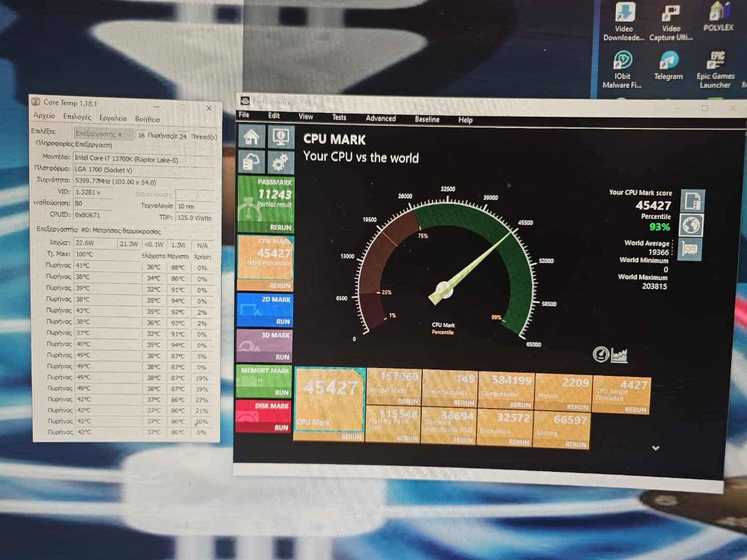Run the 3D MARK test

282,357
